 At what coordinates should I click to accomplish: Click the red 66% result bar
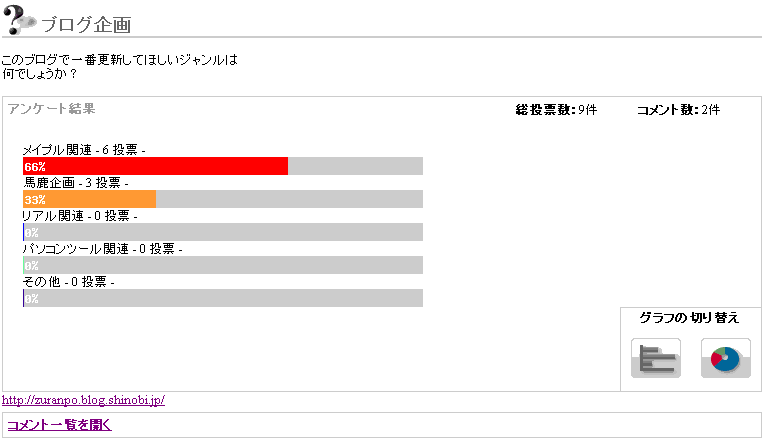pyautogui.click(x=155, y=166)
